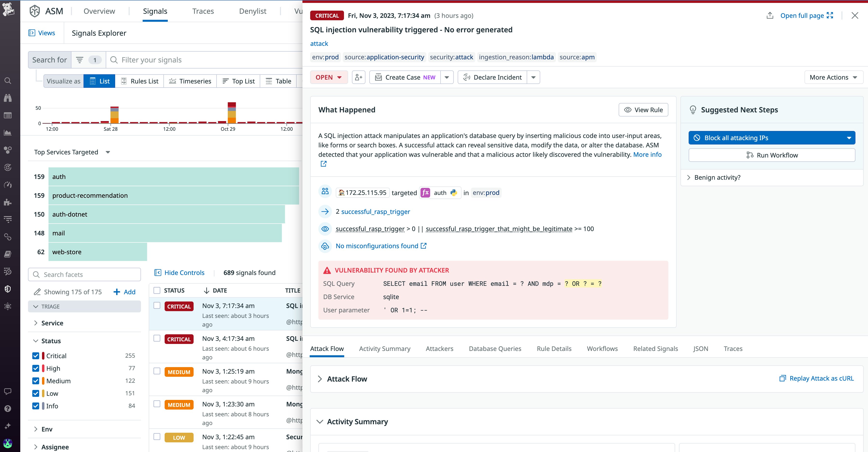
Task: Click the View Rule button
Action: click(x=643, y=110)
